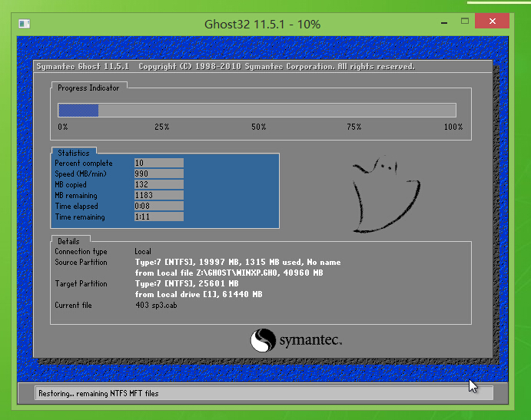This screenshot has height=420, width=531.
Task: Click the 'Time remaining' label
Action: [80, 217]
